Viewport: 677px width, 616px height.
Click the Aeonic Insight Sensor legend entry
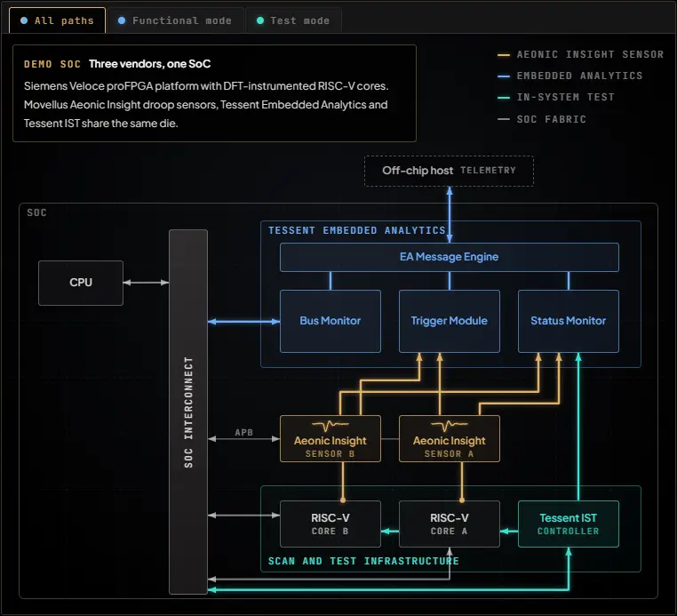tap(581, 54)
